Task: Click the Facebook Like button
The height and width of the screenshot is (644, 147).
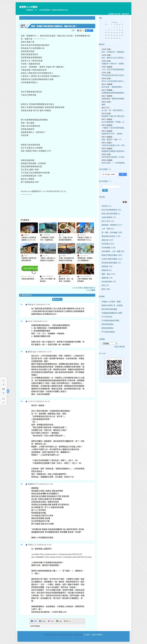Action: point(89,30)
